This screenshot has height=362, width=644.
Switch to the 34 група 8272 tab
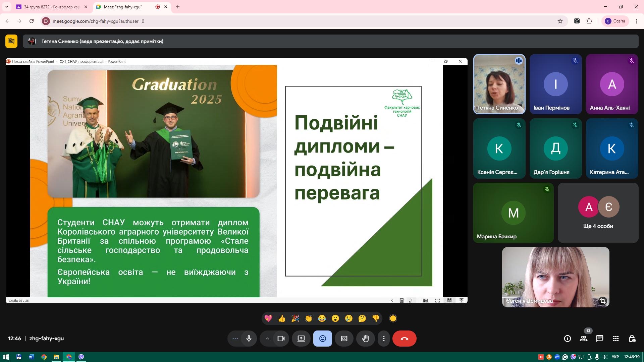point(50,7)
